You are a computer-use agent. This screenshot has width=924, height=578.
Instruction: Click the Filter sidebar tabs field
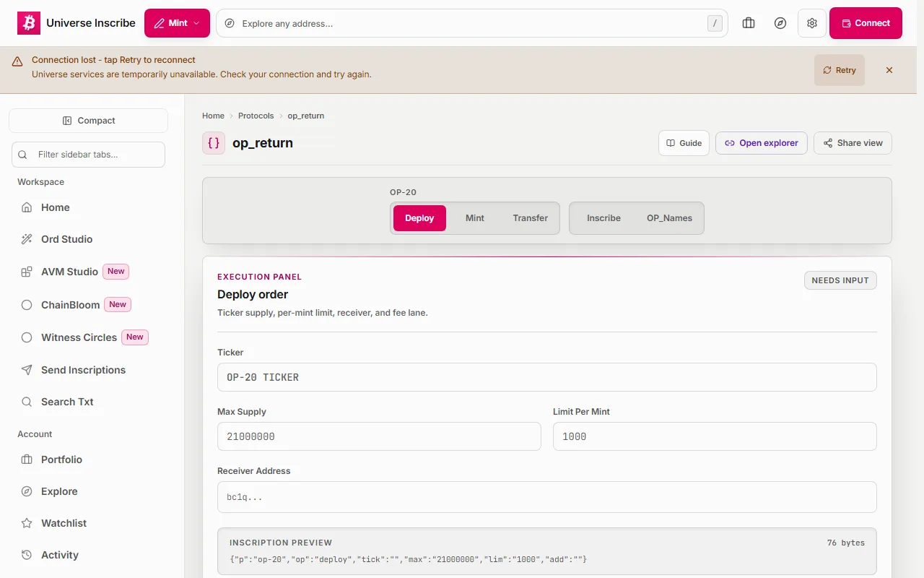coord(88,155)
